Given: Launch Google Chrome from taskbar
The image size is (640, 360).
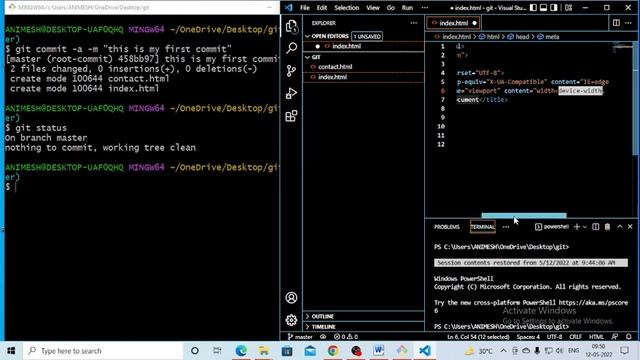Looking at the screenshot, I should pyautogui.click(x=333, y=351).
